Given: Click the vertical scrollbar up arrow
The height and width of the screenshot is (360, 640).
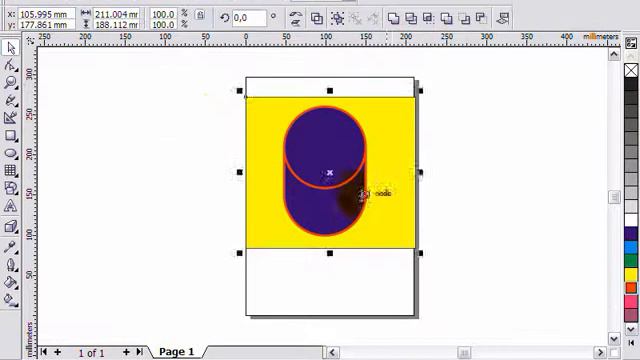Looking at the screenshot, I should pyautogui.click(x=614, y=54).
